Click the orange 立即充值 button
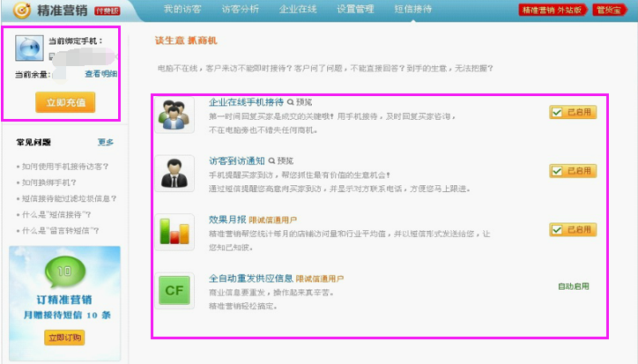This screenshot has width=638, height=364. (65, 102)
